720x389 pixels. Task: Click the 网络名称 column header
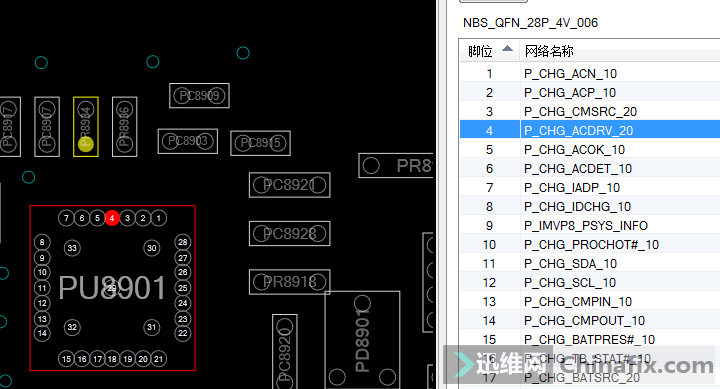click(620, 51)
